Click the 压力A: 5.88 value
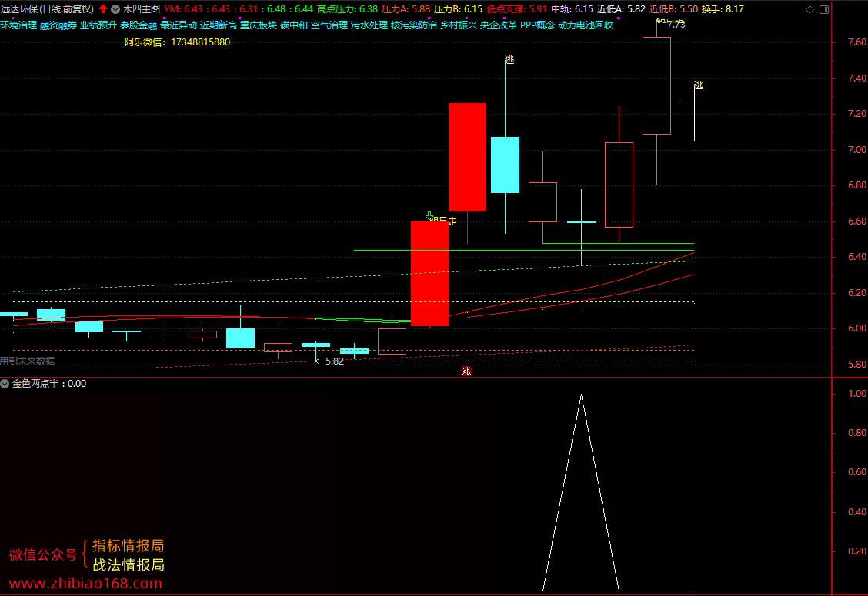The height and width of the screenshot is (596, 868). click(x=406, y=9)
